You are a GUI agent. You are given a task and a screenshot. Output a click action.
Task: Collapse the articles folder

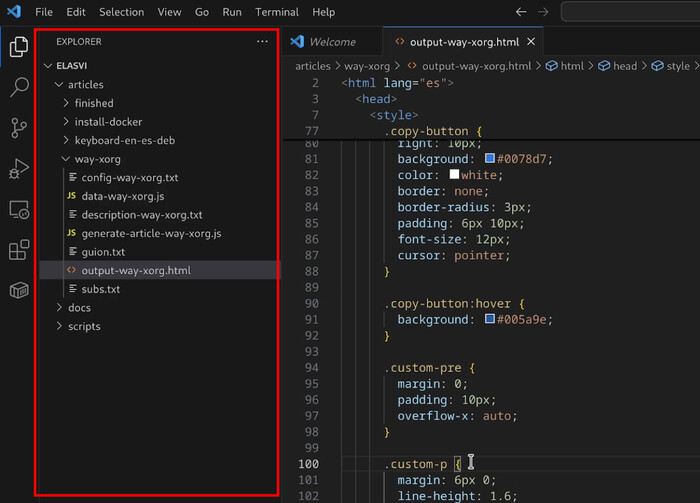pos(59,84)
